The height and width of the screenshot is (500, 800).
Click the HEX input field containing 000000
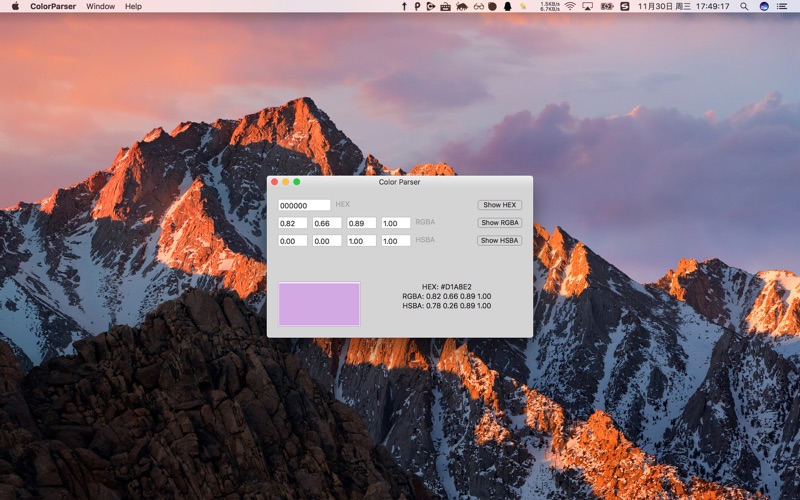[304, 205]
